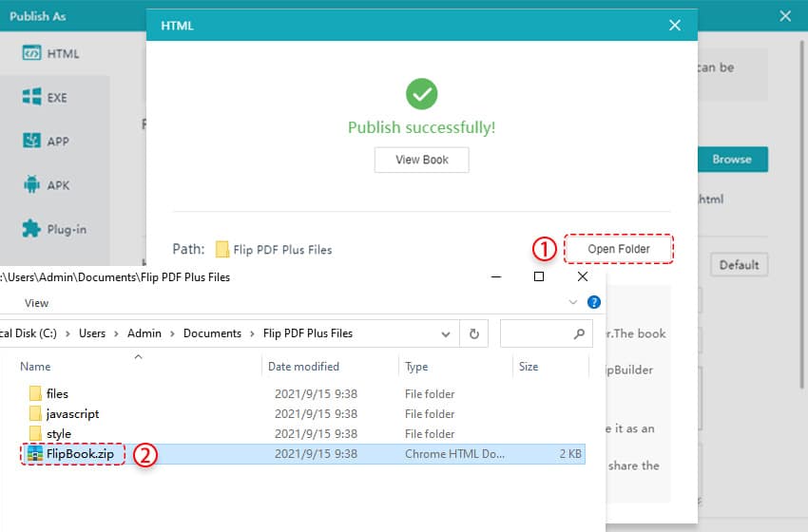808x532 pixels.
Task: Select the EXE publish format icon
Action: click(x=31, y=97)
